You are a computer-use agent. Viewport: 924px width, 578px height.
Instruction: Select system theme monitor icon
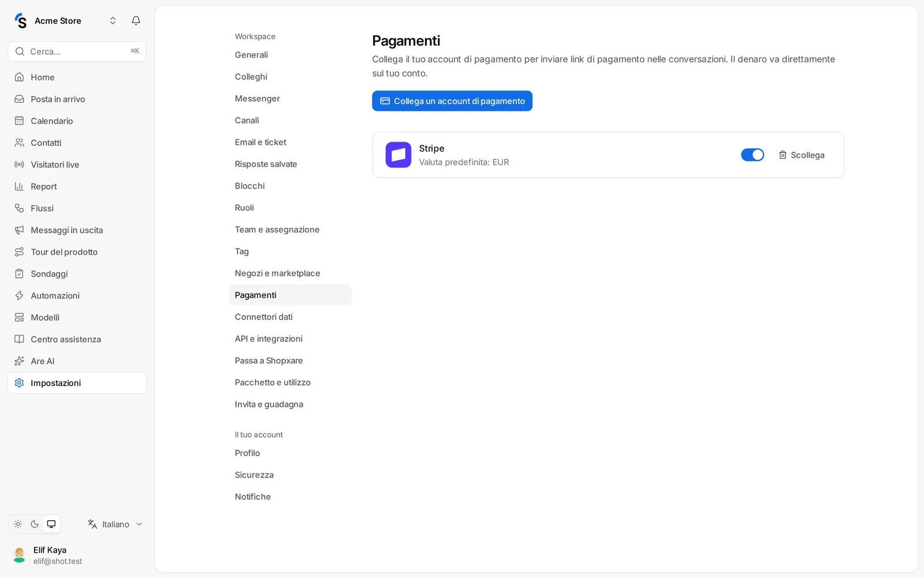(x=51, y=524)
